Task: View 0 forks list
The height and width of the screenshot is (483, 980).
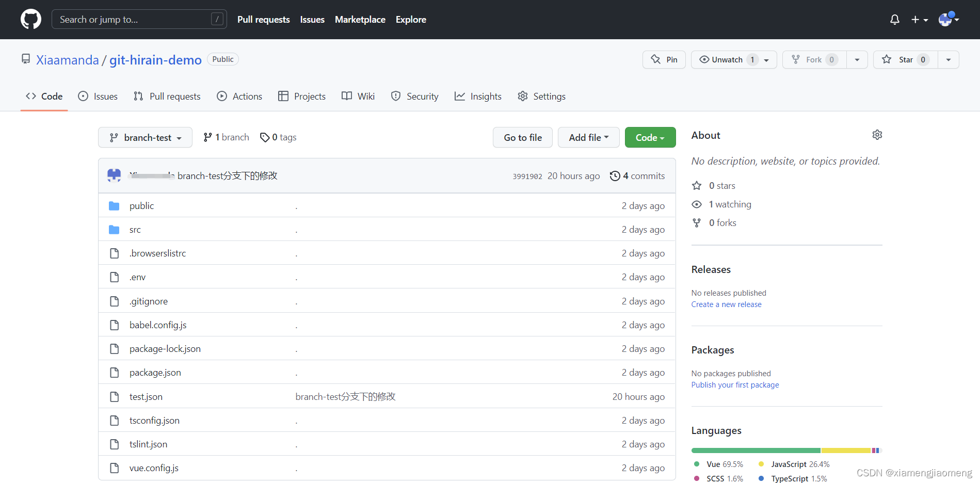Action: coord(714,223)
